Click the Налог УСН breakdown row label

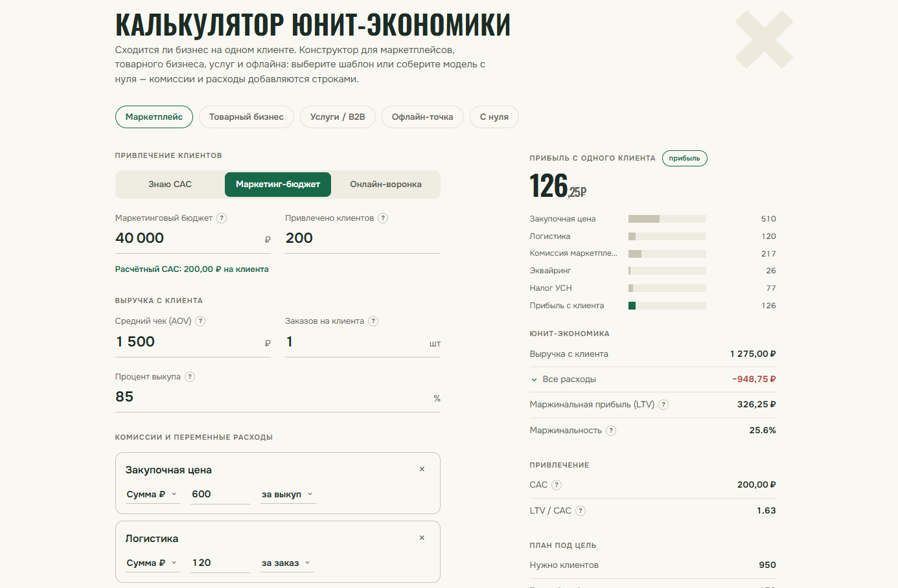(x=551, y=288)
